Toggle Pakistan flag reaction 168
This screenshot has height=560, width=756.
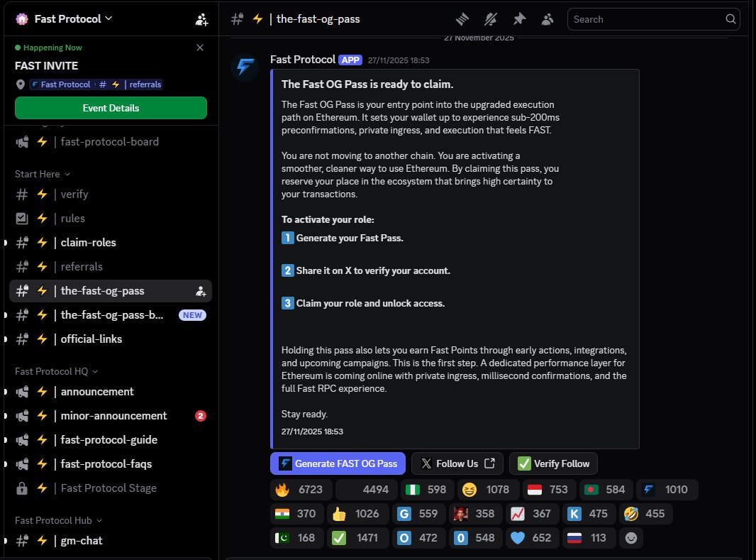coord(297,538)
